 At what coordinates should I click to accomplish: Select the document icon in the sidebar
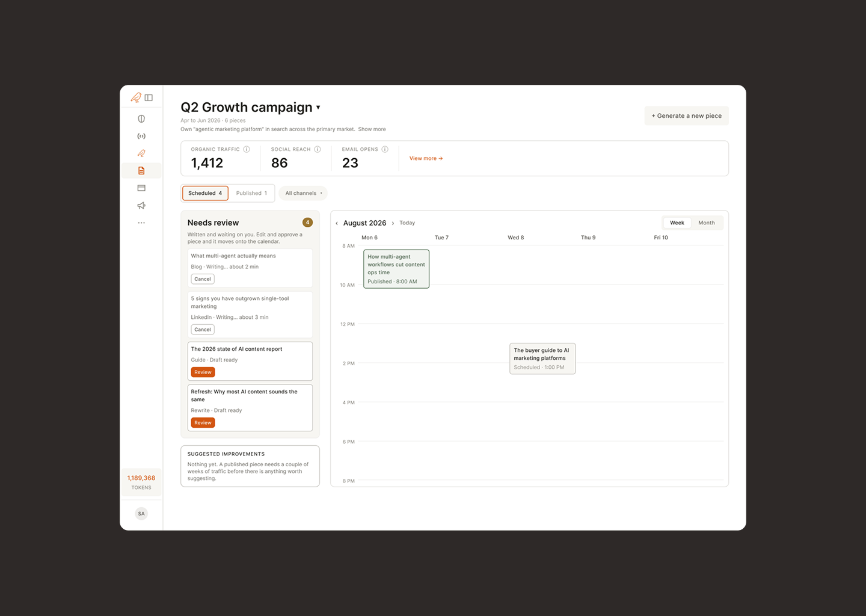(x=141, y=171)
